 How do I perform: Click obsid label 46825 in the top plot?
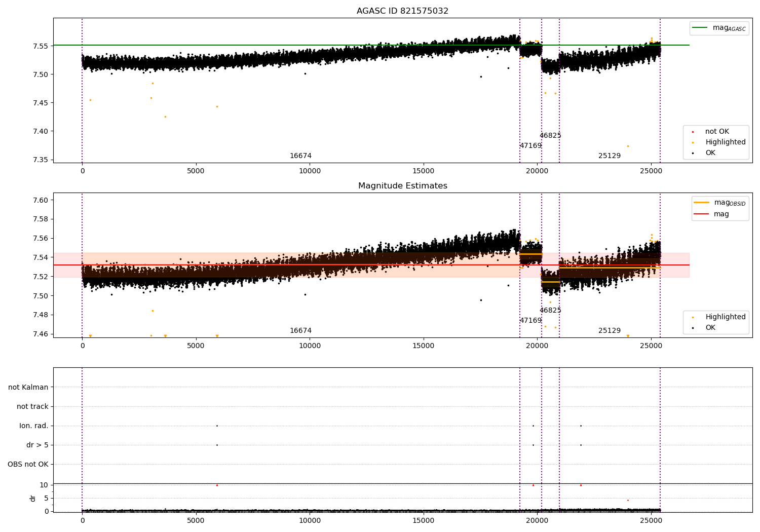550,135
